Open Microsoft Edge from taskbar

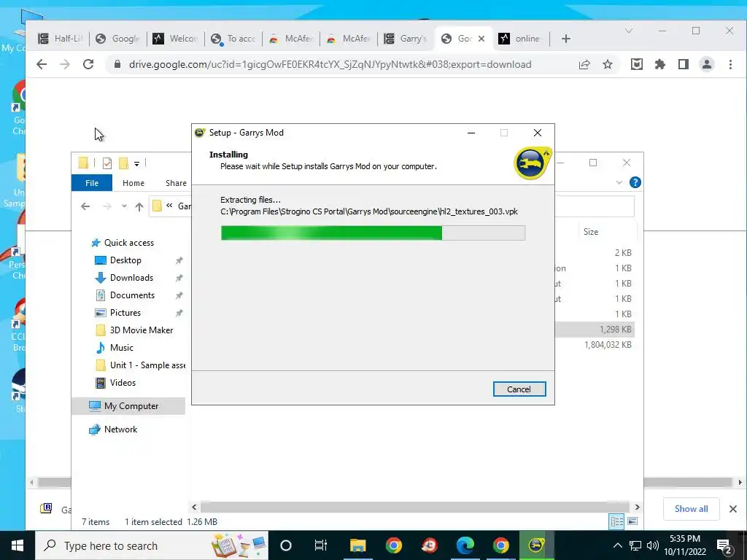tap(465, 545)
